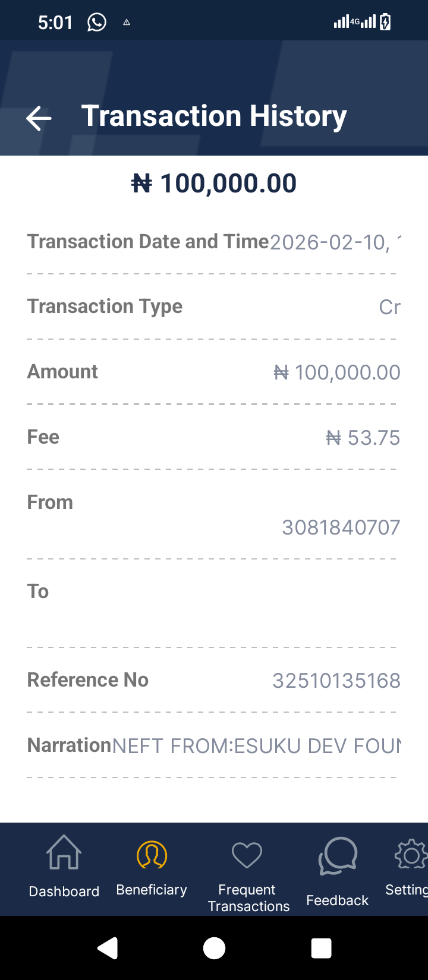428x980 pixels.
Task: Tap the Narration text NEFT FROM:ESUKU
Action: pos(256,746)
